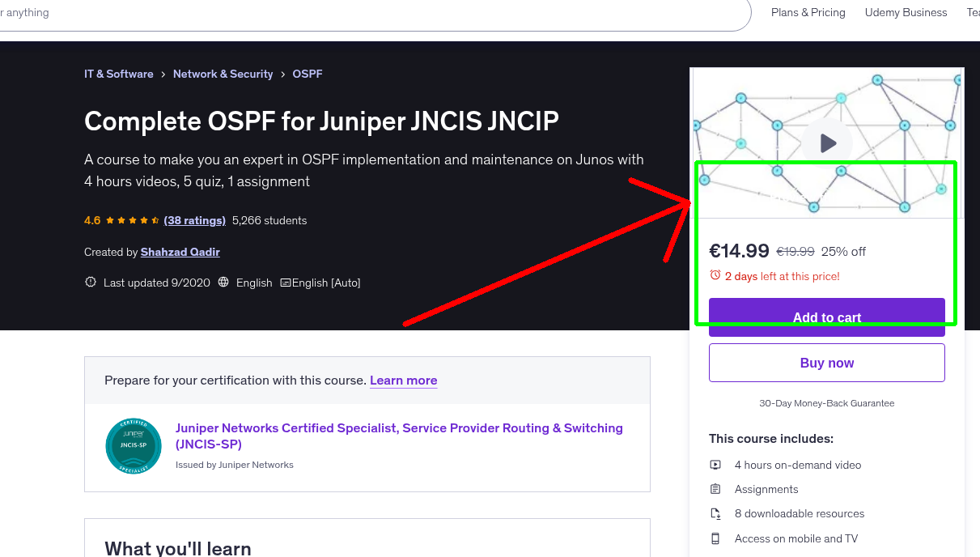Open the OSPF breadcrumb category
The height and width of the screenshot is (557, 980).
coord(307,74)
